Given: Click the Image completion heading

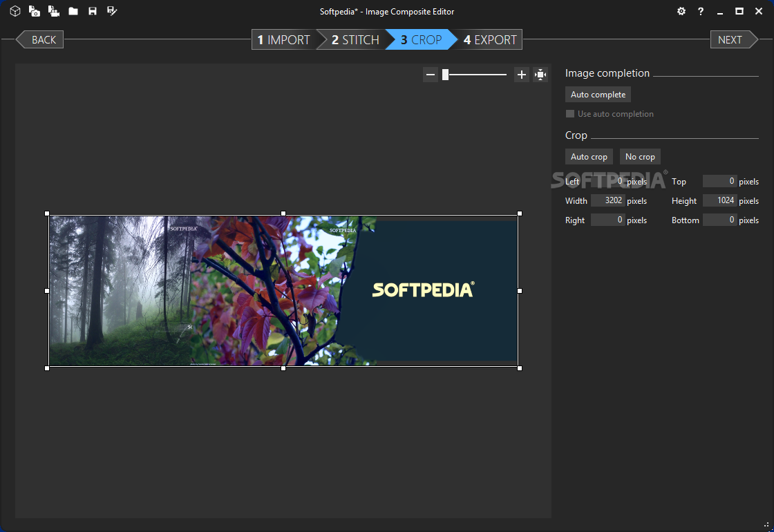Looking at the screenshot, I should pos(607,73).
